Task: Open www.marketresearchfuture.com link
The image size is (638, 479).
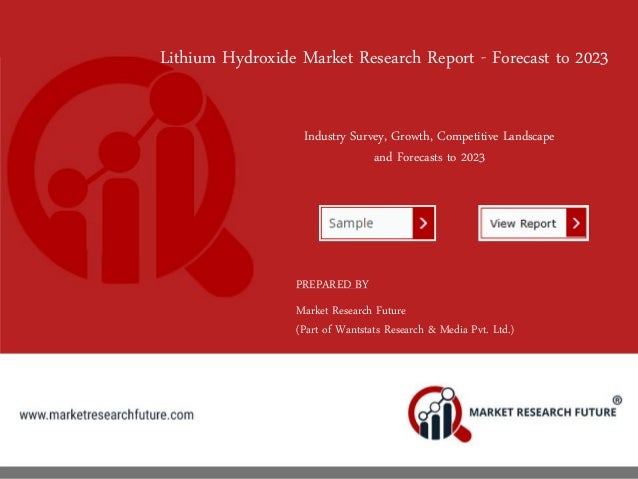Action: click(107, 415)
